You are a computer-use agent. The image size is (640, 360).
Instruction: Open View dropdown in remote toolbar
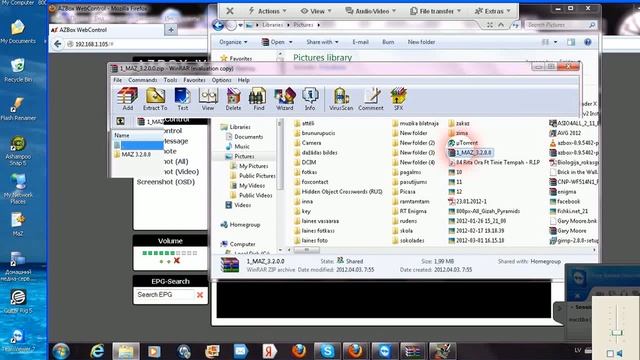[x=316, y=11]
